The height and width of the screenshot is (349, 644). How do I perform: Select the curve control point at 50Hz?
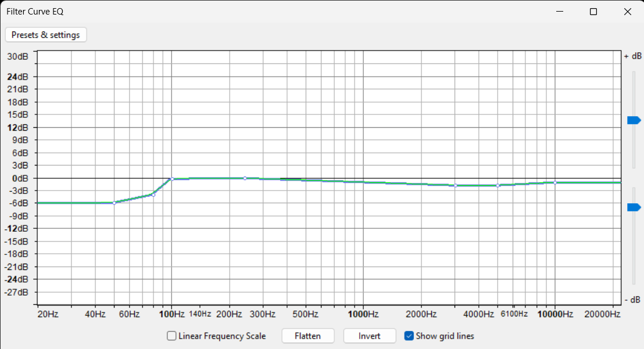point(114,203)
